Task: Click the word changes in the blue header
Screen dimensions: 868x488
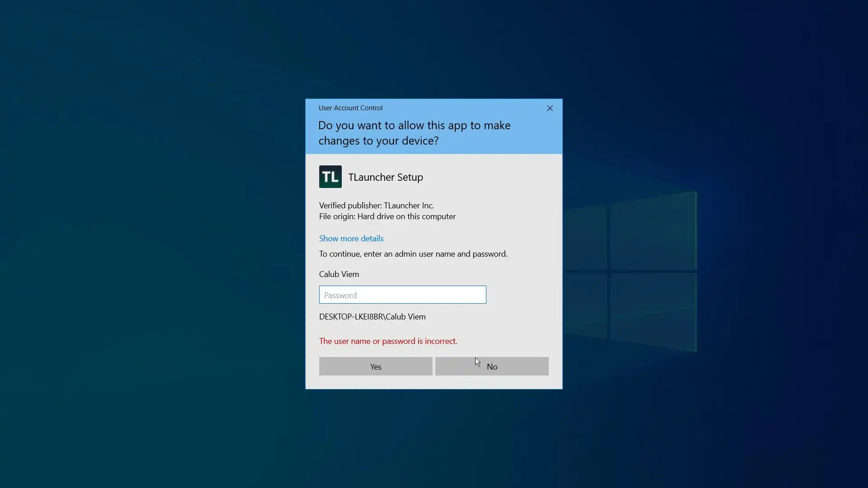Action: coord(339,141)
